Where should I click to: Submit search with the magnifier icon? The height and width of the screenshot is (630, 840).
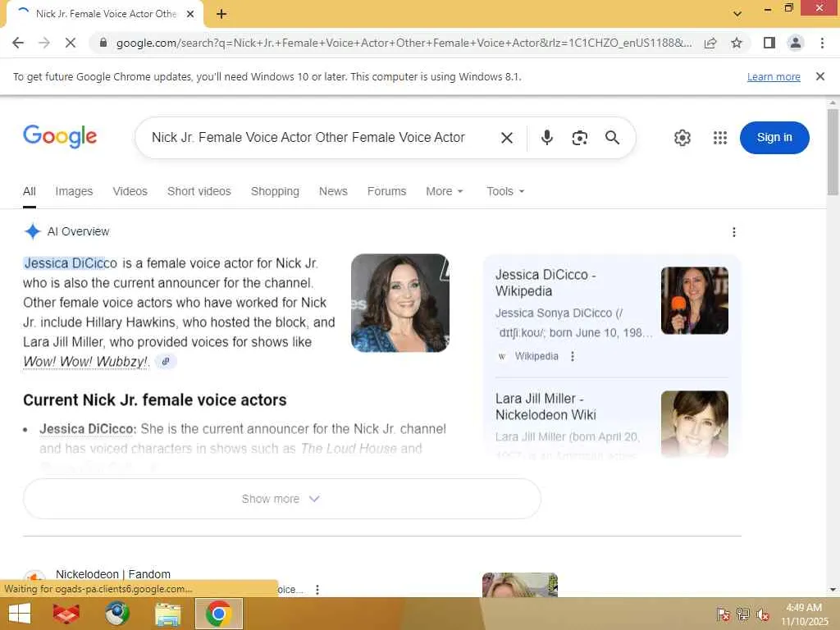[612, 138]
